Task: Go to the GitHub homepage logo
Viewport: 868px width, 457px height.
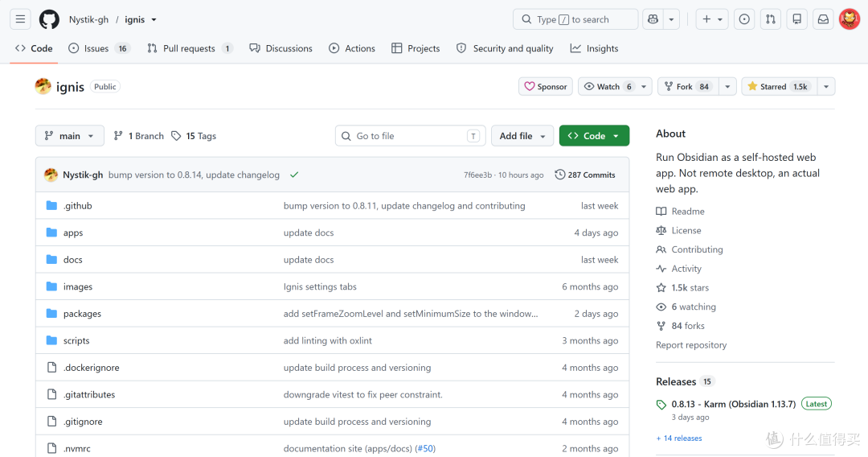Action: coord(49,19)
